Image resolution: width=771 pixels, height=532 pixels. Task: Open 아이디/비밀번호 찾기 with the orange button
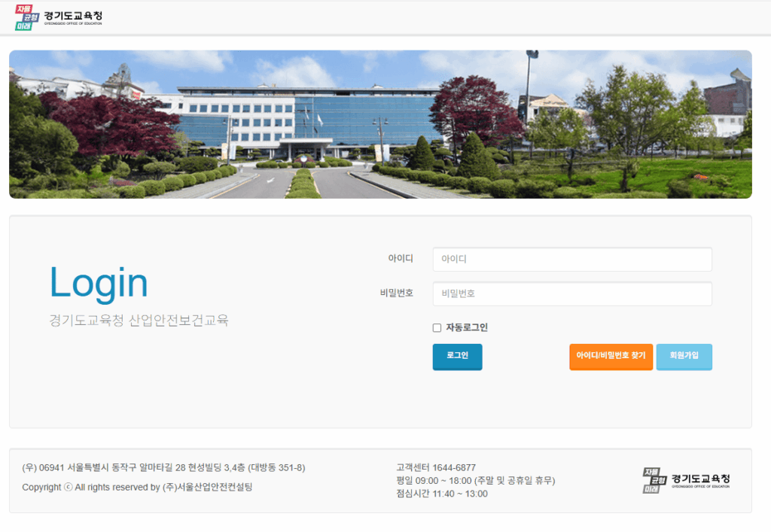(611, 357)
